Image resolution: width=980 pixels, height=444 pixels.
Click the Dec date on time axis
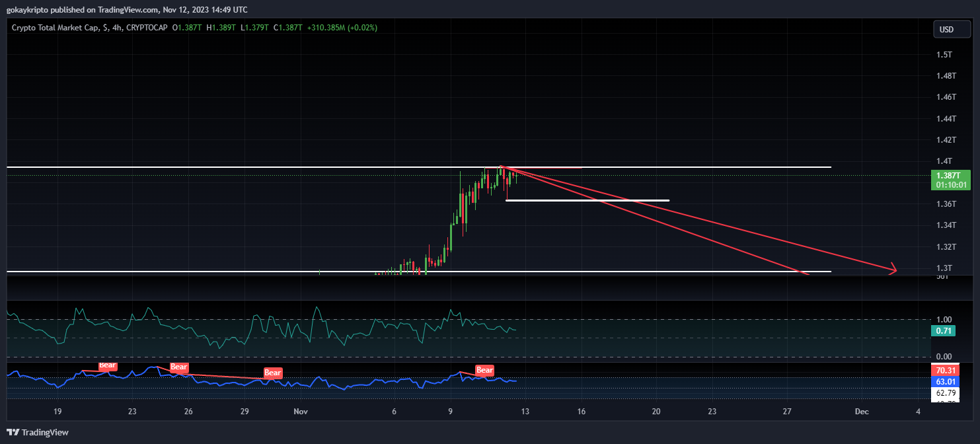(x=861, y=412)
